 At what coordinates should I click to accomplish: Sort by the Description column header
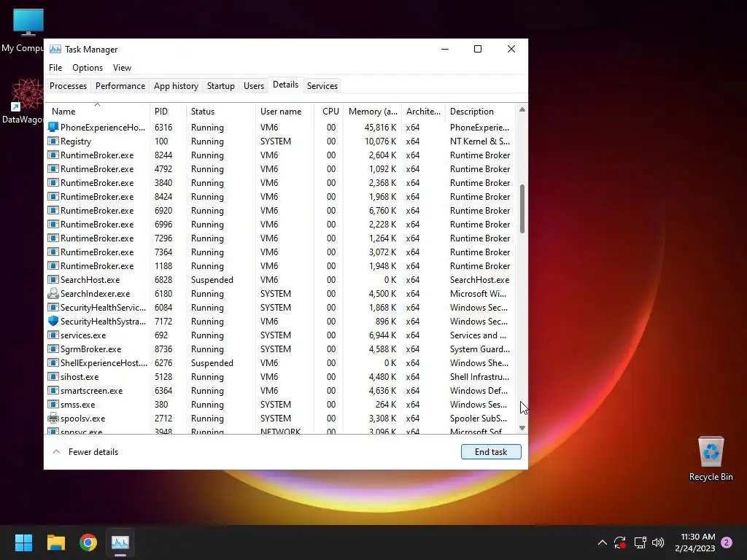pos(480,112)
